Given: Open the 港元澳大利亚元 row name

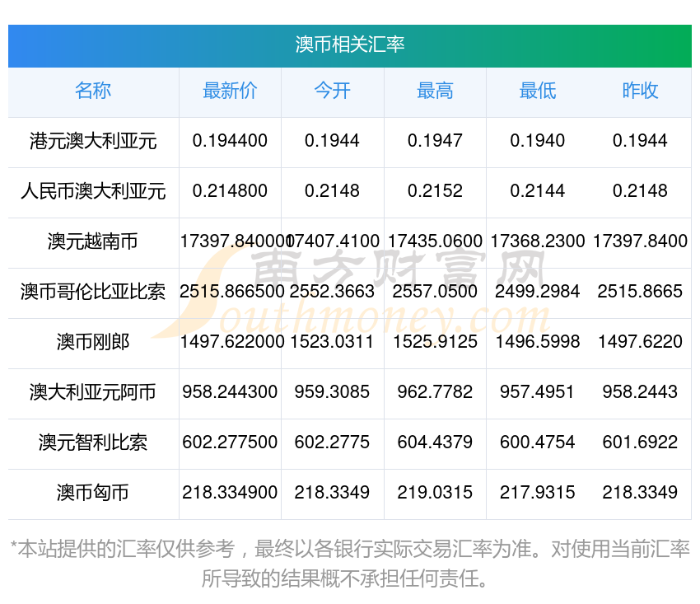Looking at the screenshot, I should click(x=93, y=142).
